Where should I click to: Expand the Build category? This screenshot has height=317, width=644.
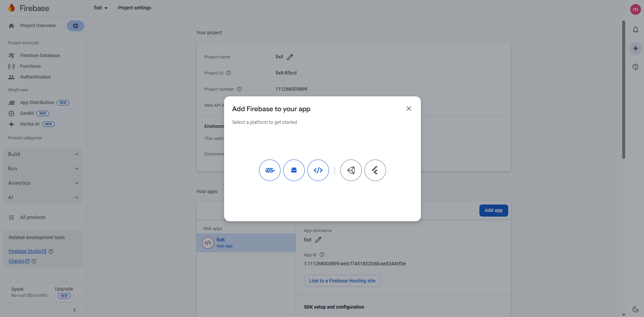click(x=43, y=154)
